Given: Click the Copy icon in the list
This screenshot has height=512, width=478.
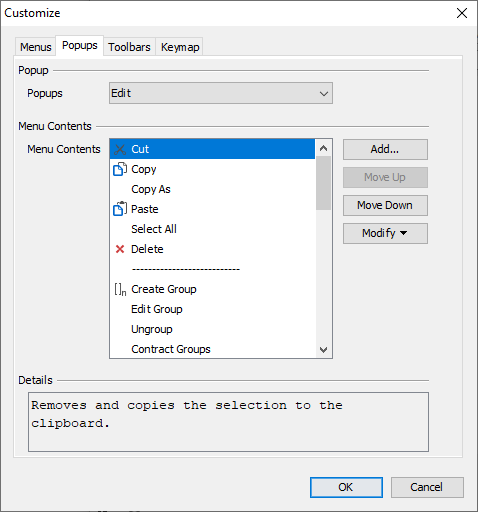Looking at the screenshot, I should point(120,169).
